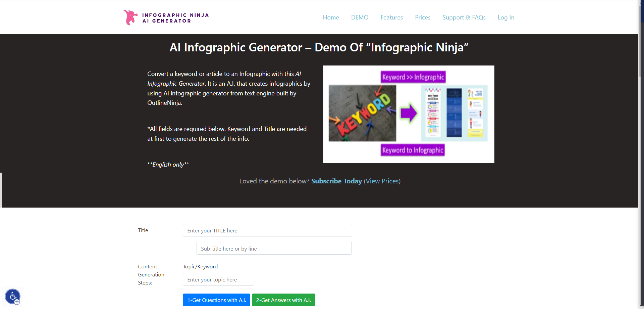This screenshot has width=644, height=309.
Task: Click the Title input field
Action: pos(267,230)
